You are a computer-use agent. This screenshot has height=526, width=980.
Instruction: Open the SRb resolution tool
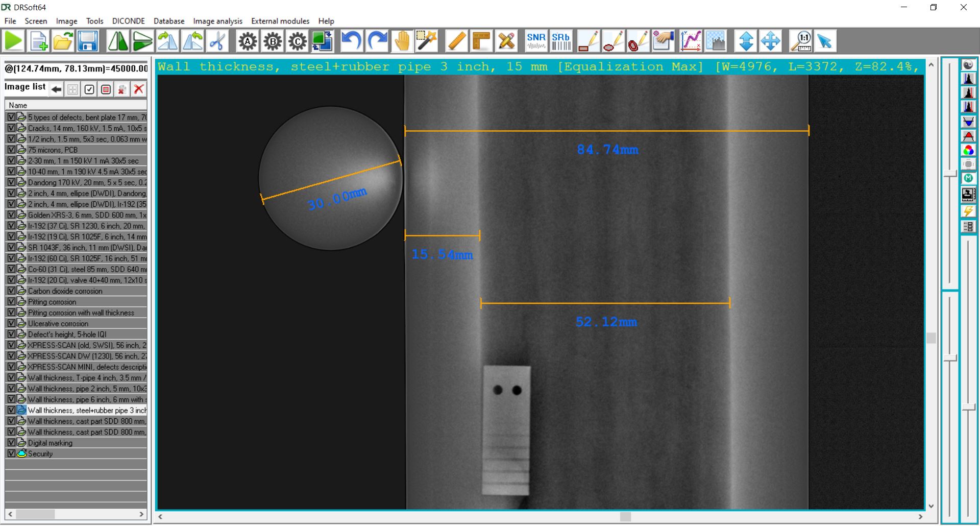coord(561,41)
